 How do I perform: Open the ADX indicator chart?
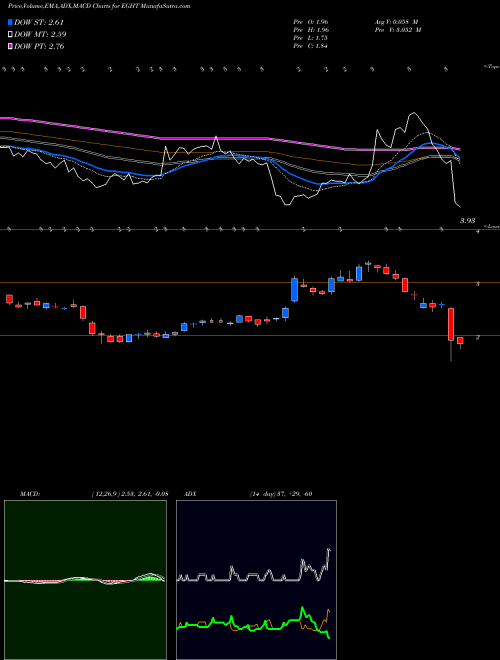tap(256, 580)
